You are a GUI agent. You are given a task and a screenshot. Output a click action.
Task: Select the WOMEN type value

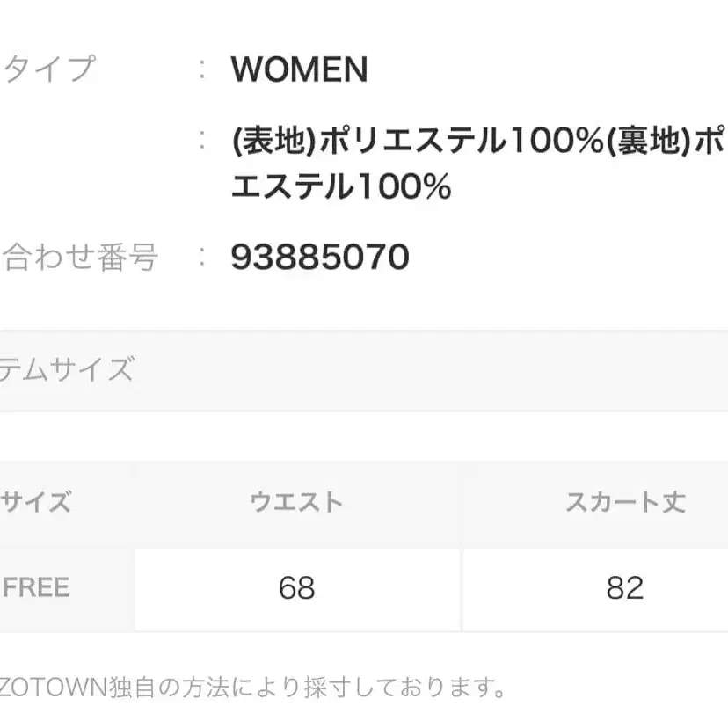click(x=299, y=69)
